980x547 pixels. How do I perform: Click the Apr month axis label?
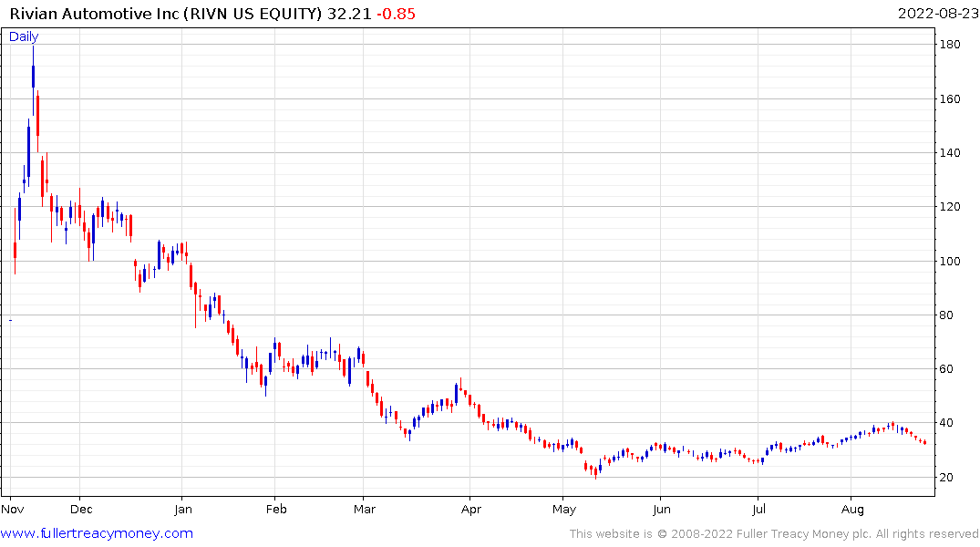pos(471,509)
